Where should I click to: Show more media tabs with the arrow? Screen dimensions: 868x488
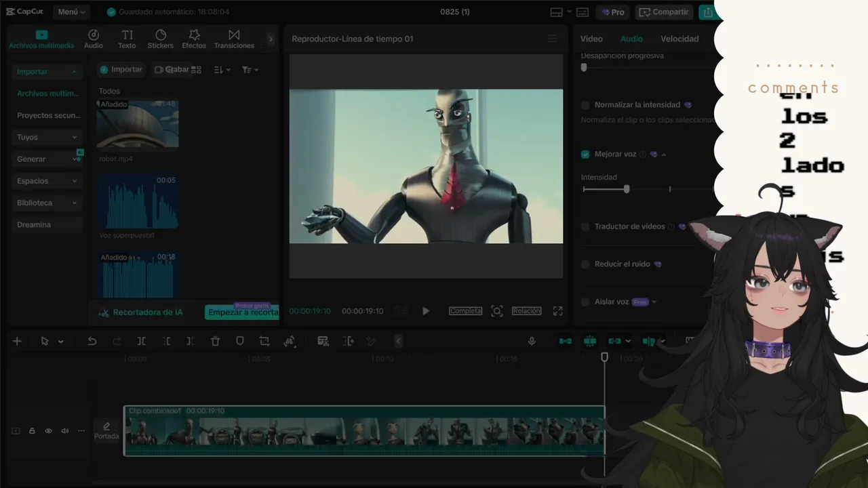pos(271,39)
